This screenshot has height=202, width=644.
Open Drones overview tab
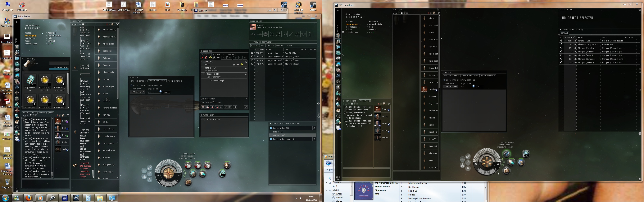[270, 46]
